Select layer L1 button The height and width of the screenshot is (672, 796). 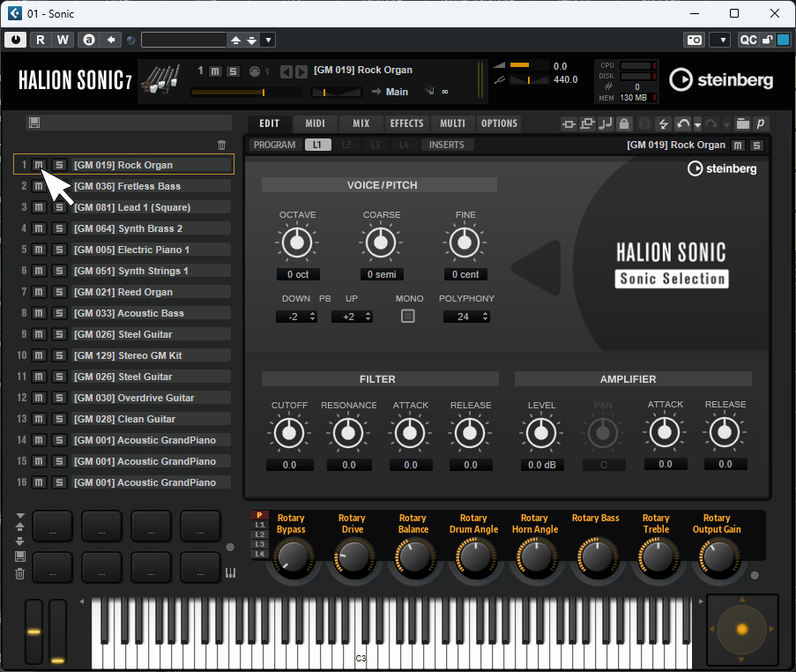tap(317, 145)
